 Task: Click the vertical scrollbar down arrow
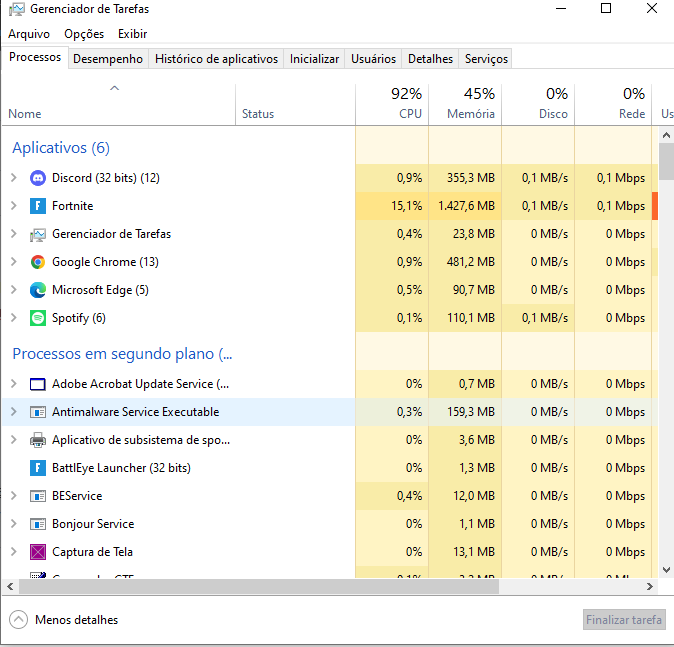(x=666, y=570)
